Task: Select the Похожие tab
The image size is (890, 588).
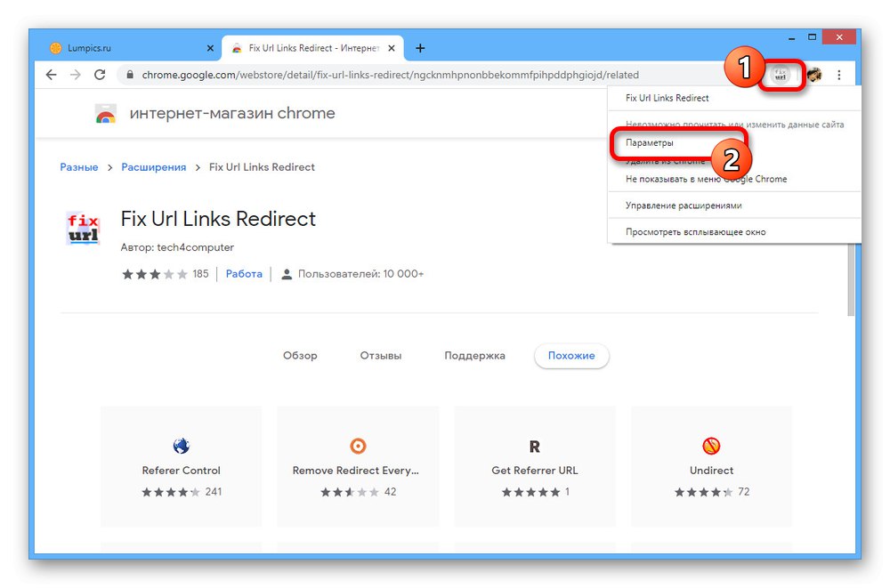Action: (571, 356)
